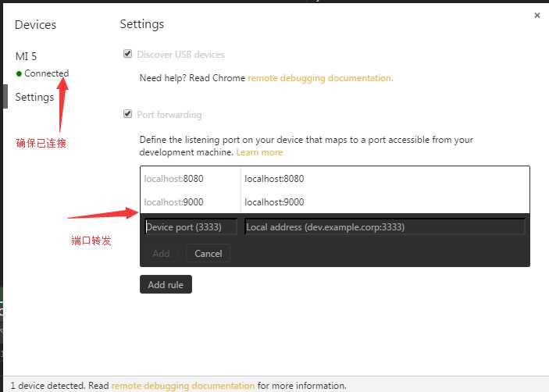This screenshot has height=392, width=549.
Task: Click the Local address input field
Action: [x=384, y=227]
